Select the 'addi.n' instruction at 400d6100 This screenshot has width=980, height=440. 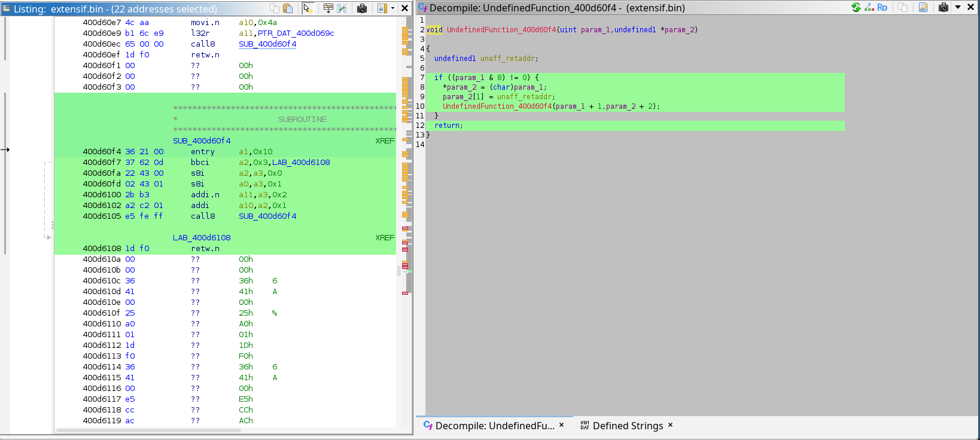point(205,195)
